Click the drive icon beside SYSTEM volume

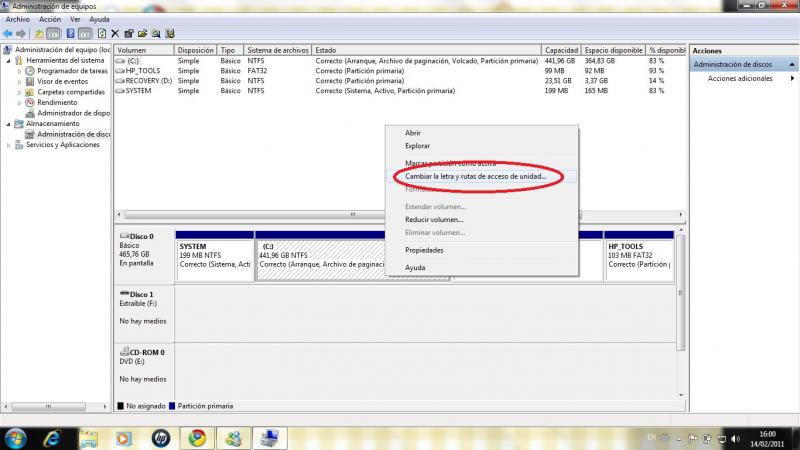(x=120, y=91)
